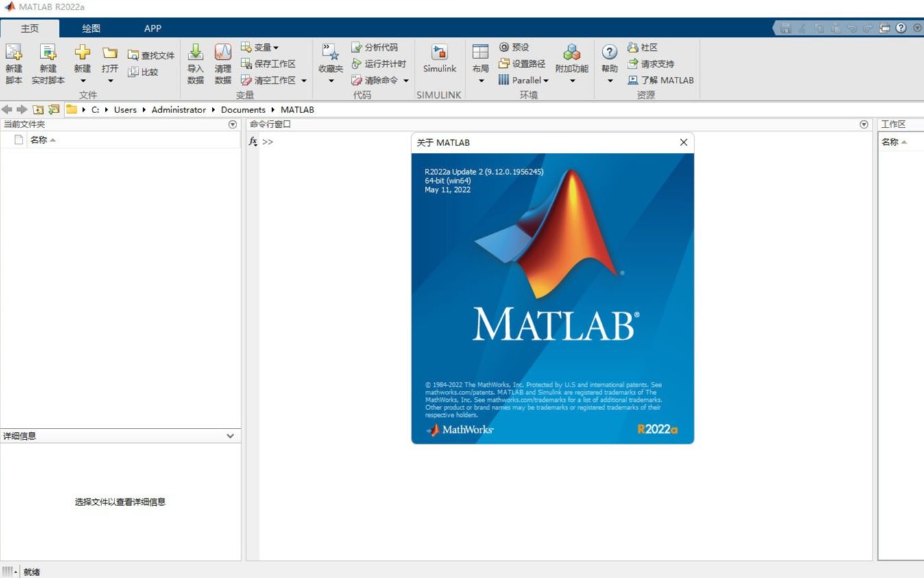Image resolution: width=924 pixels, height=578 pixels.
Task: Switch to the APP tab
Action: [153, 28]
